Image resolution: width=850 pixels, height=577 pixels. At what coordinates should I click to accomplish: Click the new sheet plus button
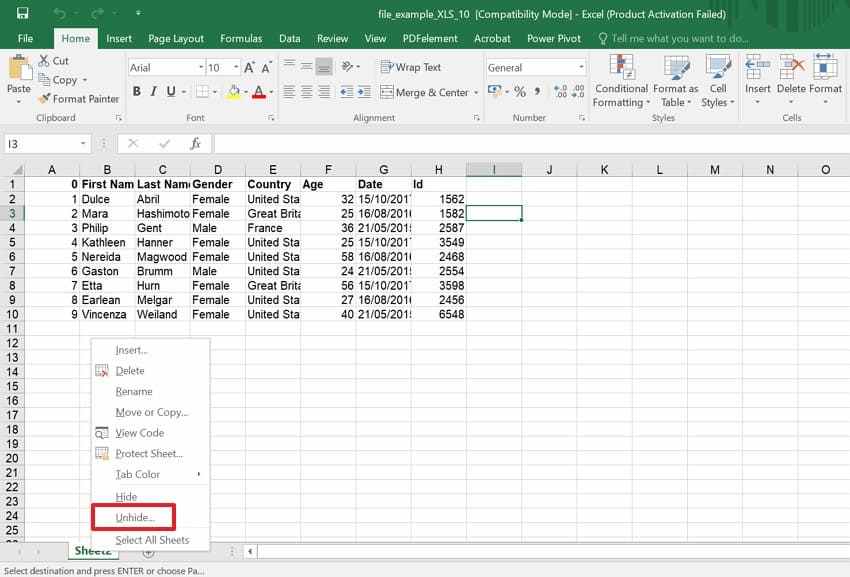148,553
